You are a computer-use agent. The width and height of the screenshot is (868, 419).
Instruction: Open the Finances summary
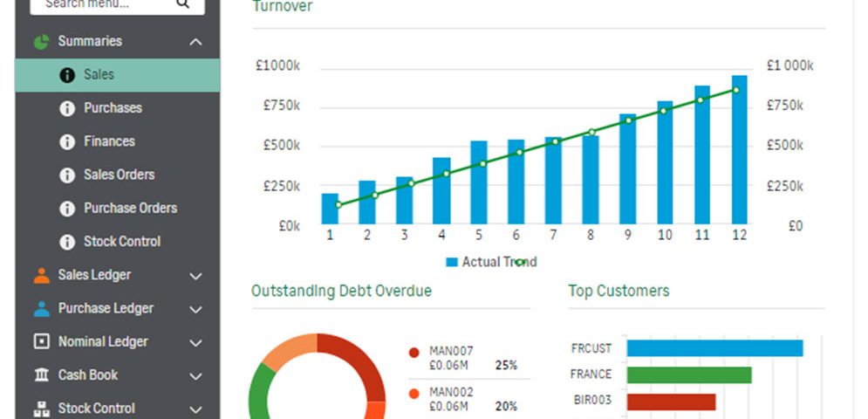point(110,141)
